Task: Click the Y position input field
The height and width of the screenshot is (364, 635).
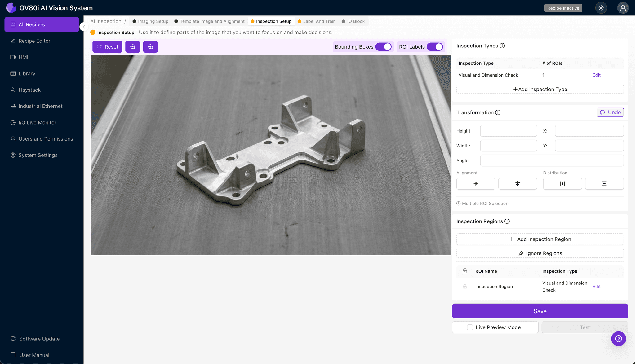Action: (589, 146)
